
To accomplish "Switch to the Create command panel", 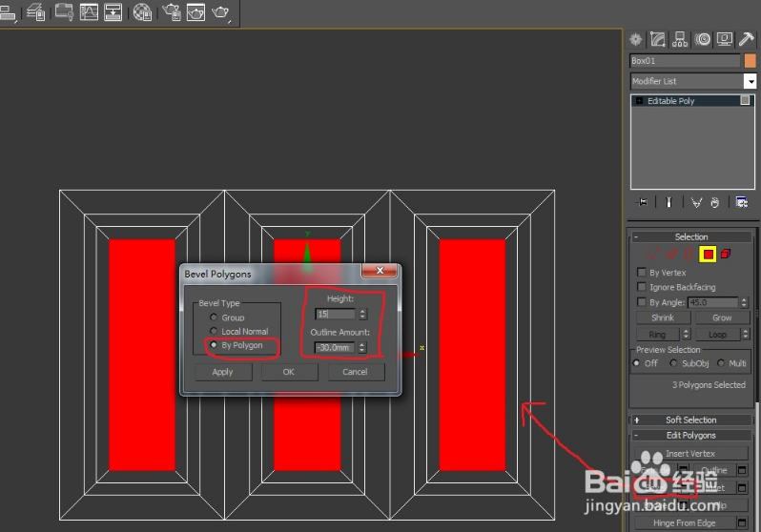I will 636,39.
